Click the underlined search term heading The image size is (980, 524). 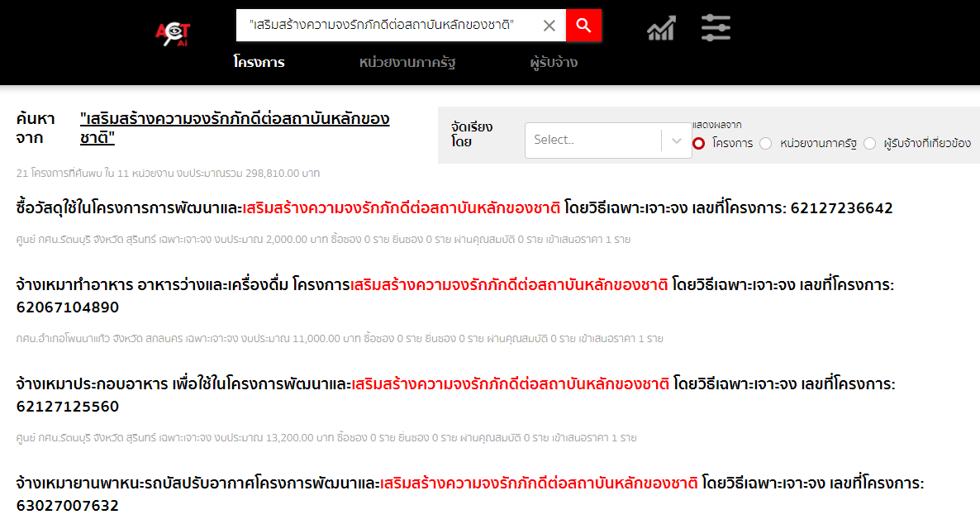(235, 128)
